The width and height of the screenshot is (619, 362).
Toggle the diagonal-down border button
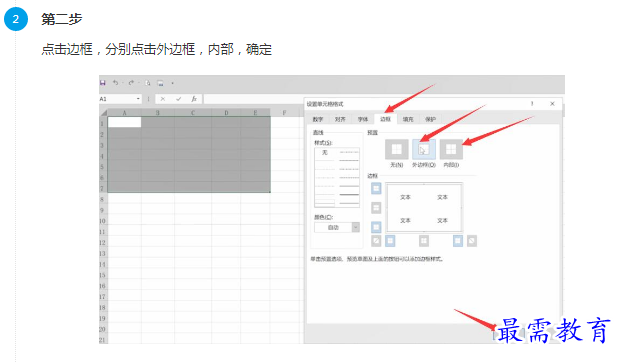pyautogui.click(x=472, y=241)
